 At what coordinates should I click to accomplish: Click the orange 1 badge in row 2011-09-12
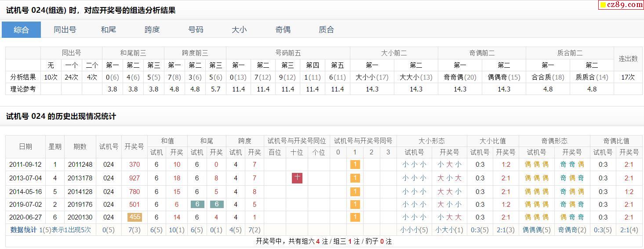pos(355,165)
